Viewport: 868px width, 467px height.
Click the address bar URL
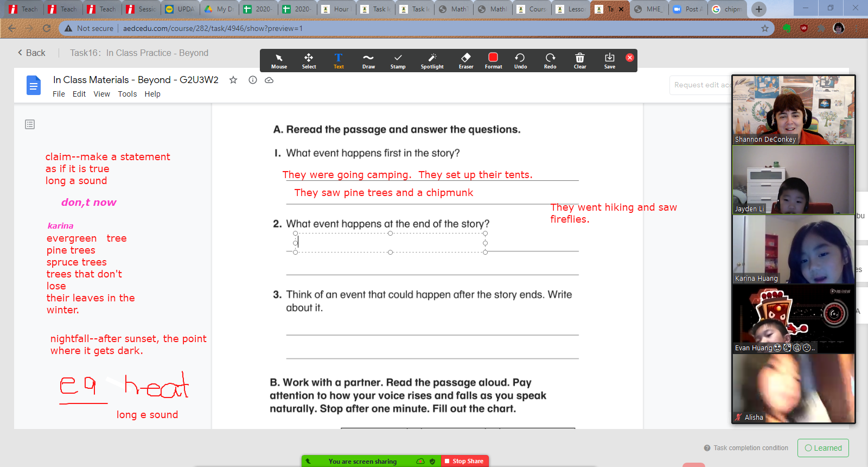pyautogui.click(x=213, y=28)
